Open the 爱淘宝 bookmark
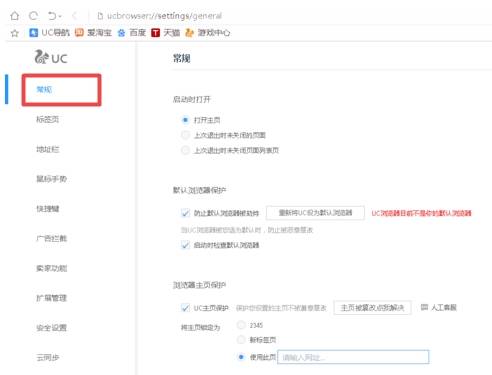The width and height of the screenshot is (492, 375). point(93,33)
